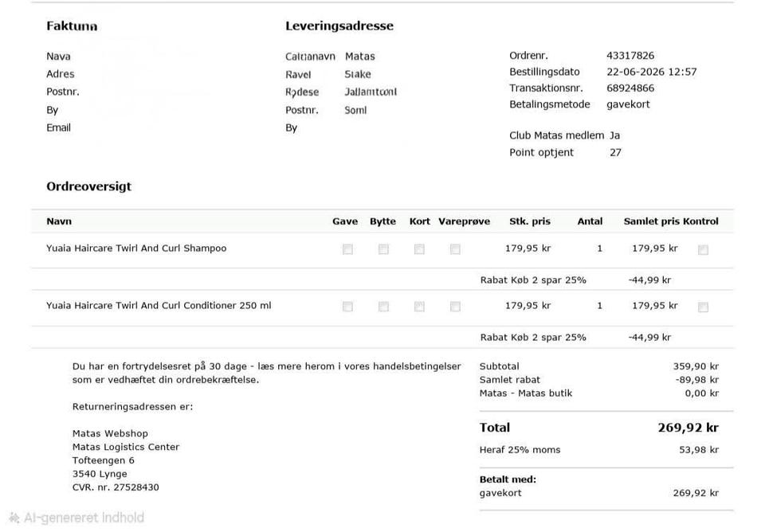Click the Samlet rabat amount -89,98 kr
The height and width of the screenshot is (532, 765).
696,379
